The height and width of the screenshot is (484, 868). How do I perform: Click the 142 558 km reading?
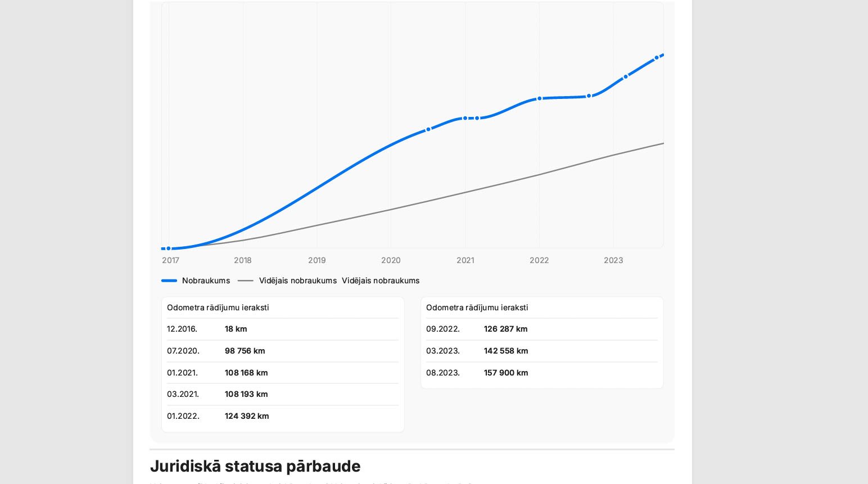tap(505, 351)
